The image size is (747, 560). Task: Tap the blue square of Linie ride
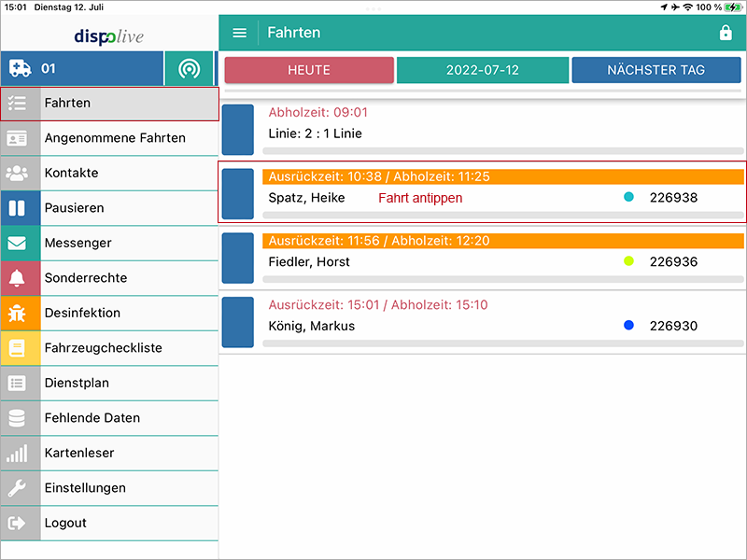(238, 130)
